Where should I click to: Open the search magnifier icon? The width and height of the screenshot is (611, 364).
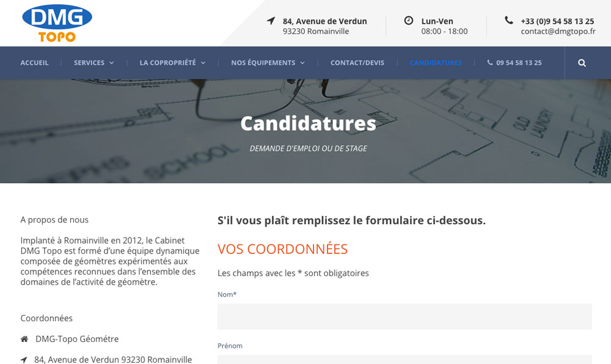point(582,63)
